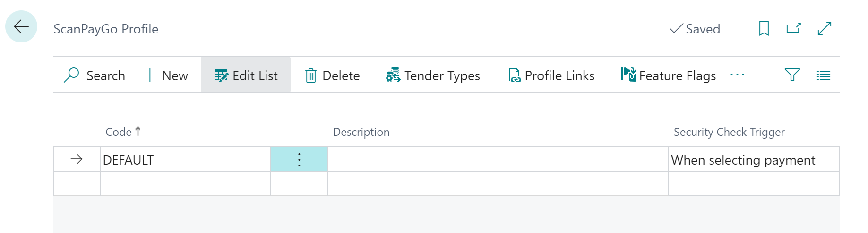Open Profile Links action
The width and height of the screenshot is (868, 233).
point(551,75)
